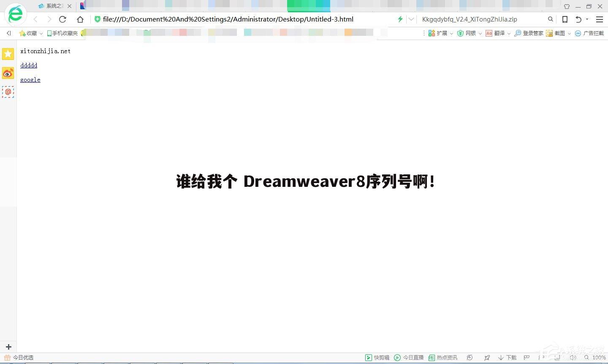
Task: Click the 截图 screenshot button
Action: coord(556,33)
